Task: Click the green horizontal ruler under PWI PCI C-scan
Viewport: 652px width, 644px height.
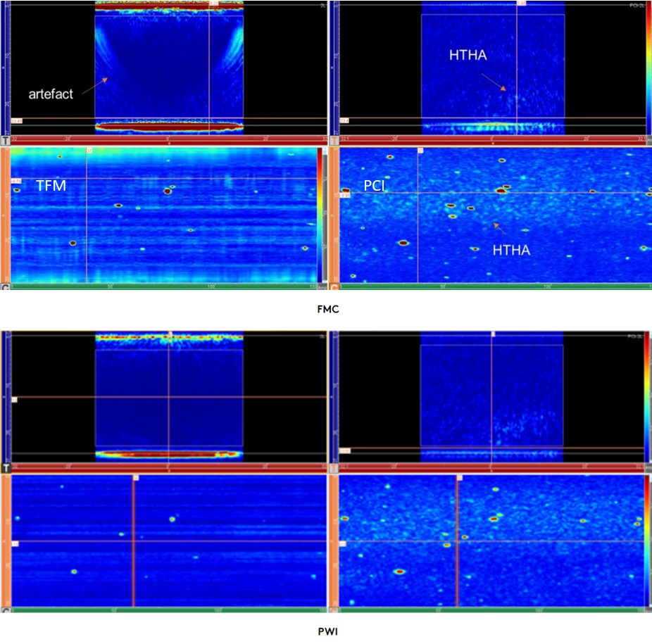Action: (x=493, y=610)
